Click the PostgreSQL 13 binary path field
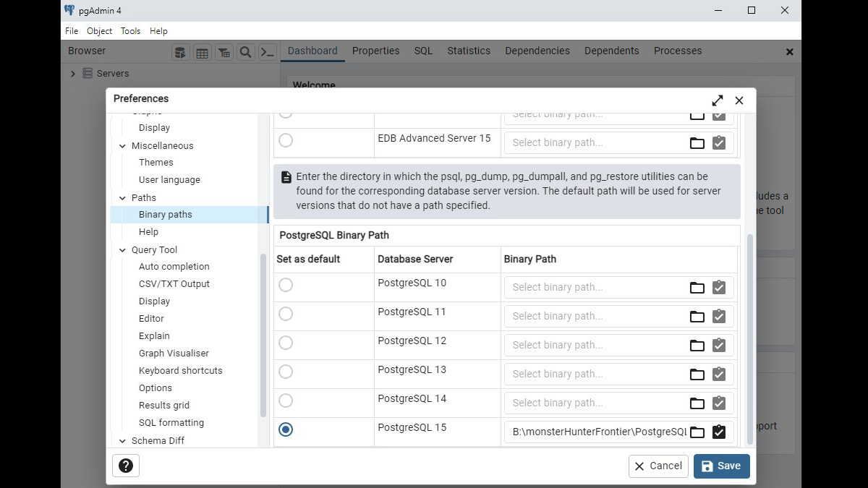 click(595, 374)
